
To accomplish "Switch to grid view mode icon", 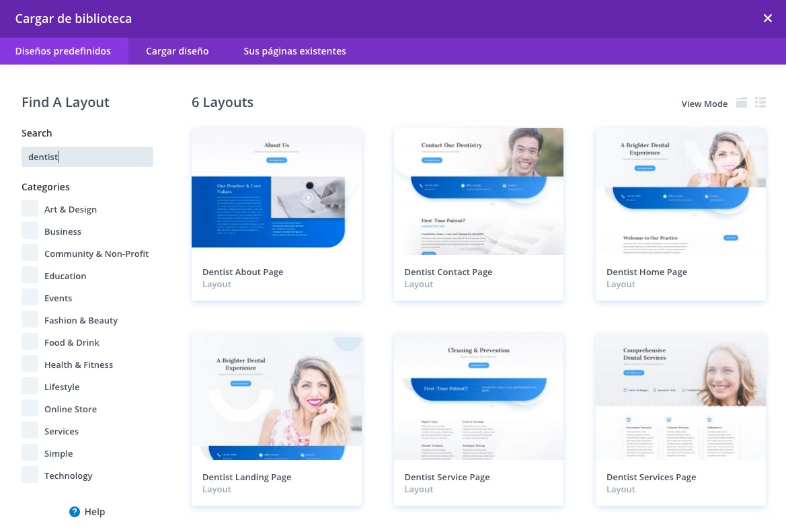I will click(742, 103).
